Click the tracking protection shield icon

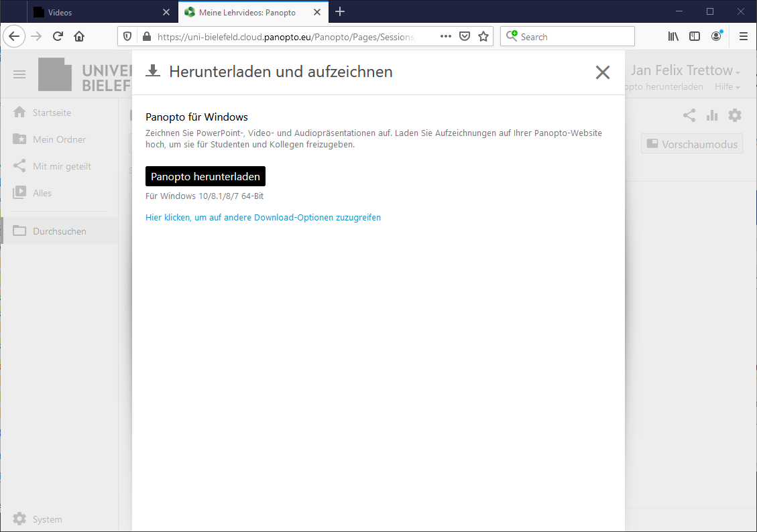point(127,37)
